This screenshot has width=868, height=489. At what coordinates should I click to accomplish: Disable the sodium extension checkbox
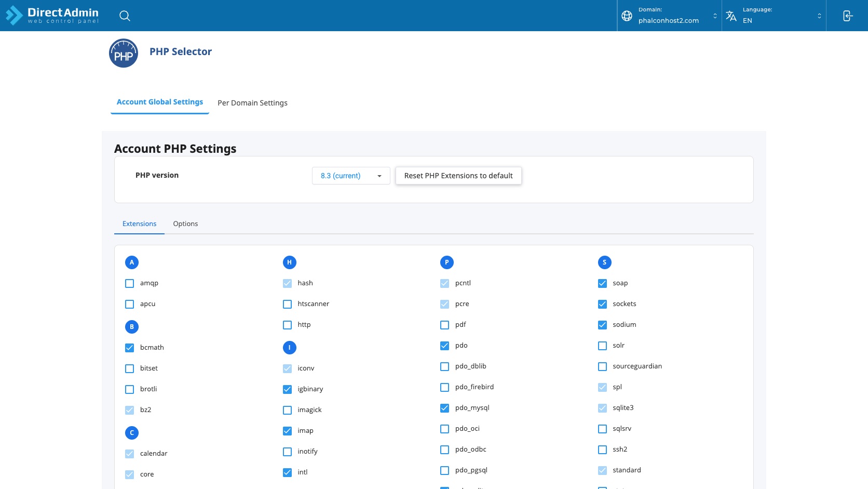pyautogui.click(x=603, y=325)
